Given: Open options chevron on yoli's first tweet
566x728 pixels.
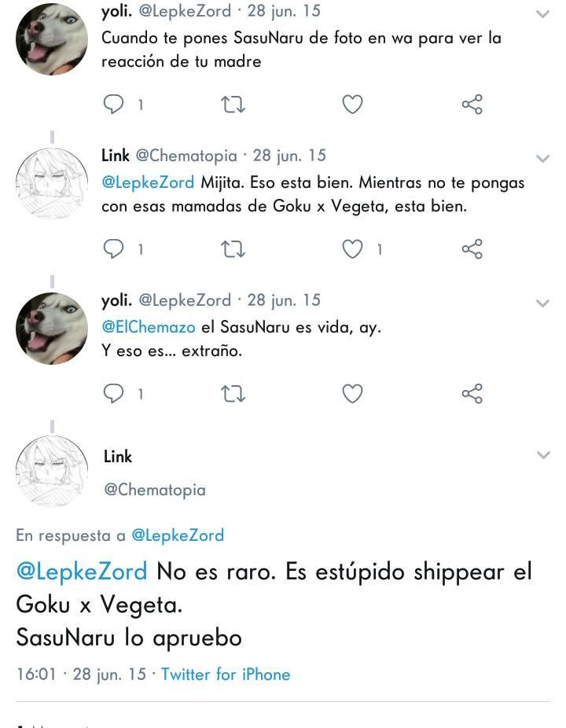Looking at the screenshot, I should (x=542, y=14).
